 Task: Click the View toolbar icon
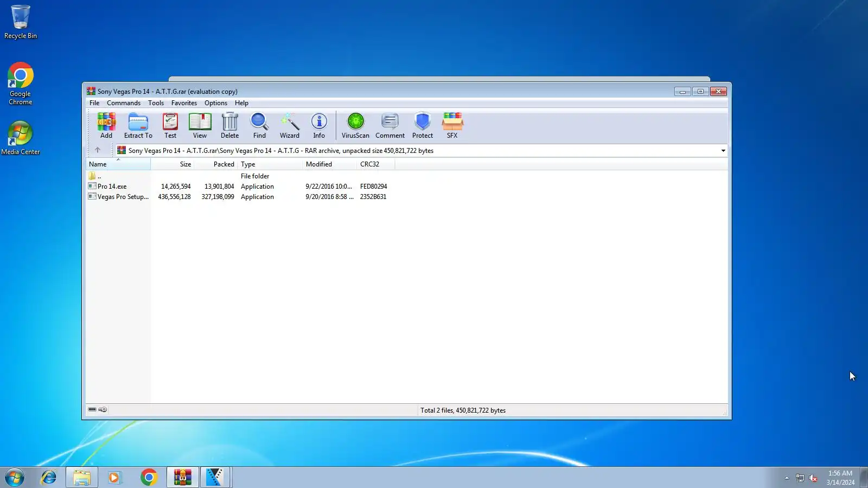[200, 125]
